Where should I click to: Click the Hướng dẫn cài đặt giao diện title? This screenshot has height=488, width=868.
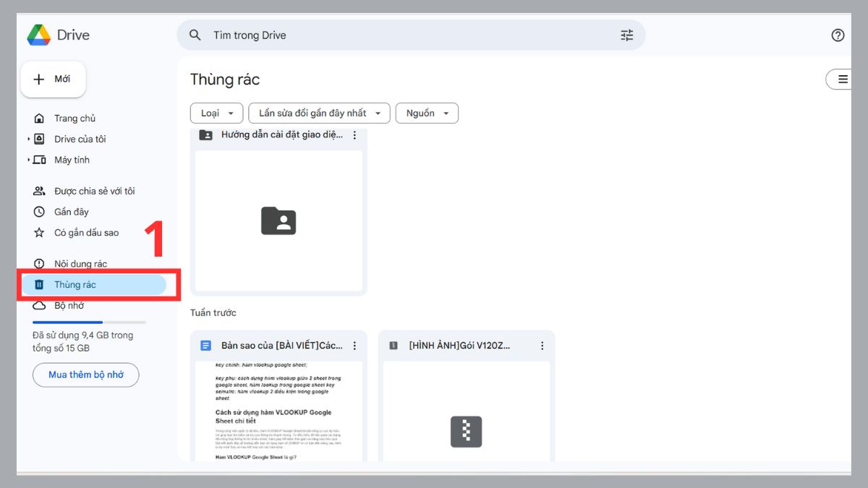282,135
